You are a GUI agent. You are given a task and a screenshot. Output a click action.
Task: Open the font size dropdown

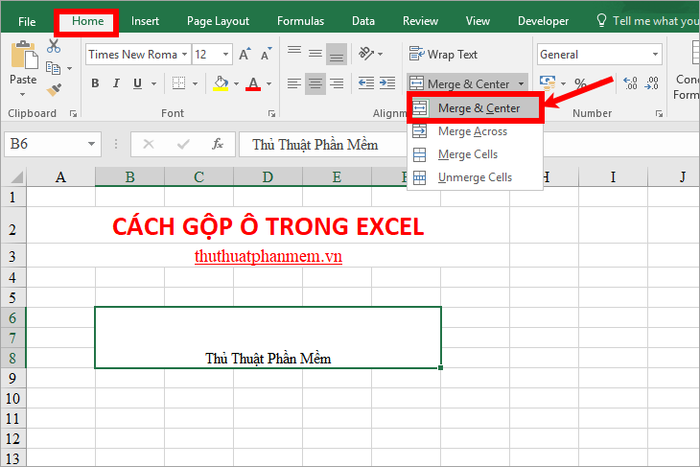[226, 54]
